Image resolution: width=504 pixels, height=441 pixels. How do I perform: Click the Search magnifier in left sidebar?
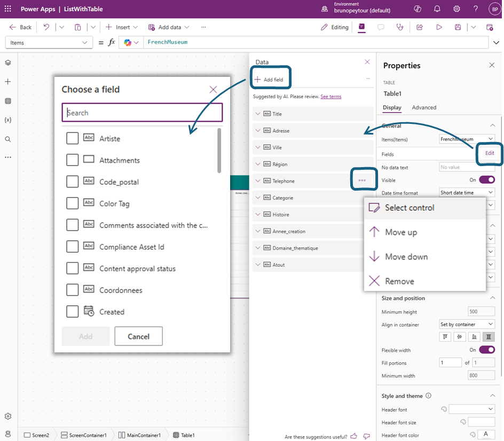point(8,139)
